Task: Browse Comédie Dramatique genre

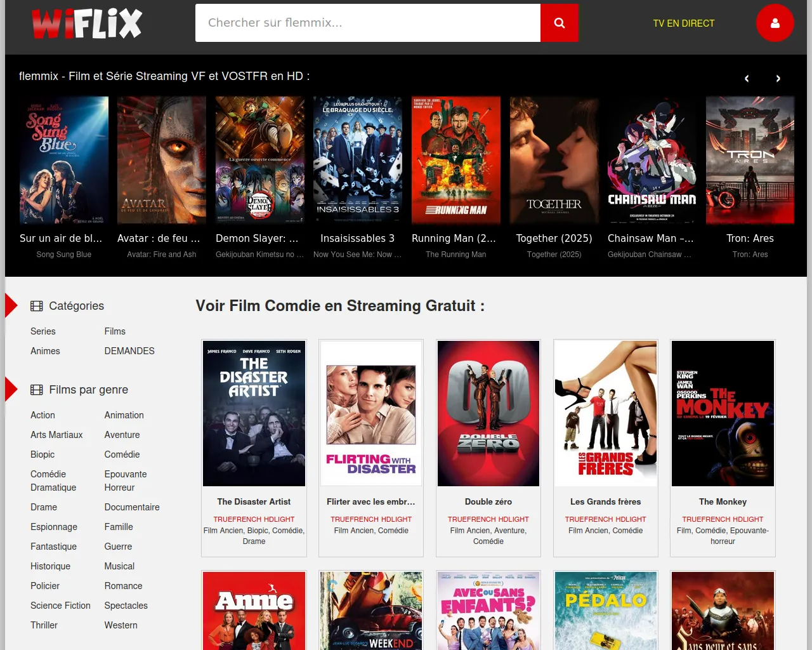Action: point(53,481)
